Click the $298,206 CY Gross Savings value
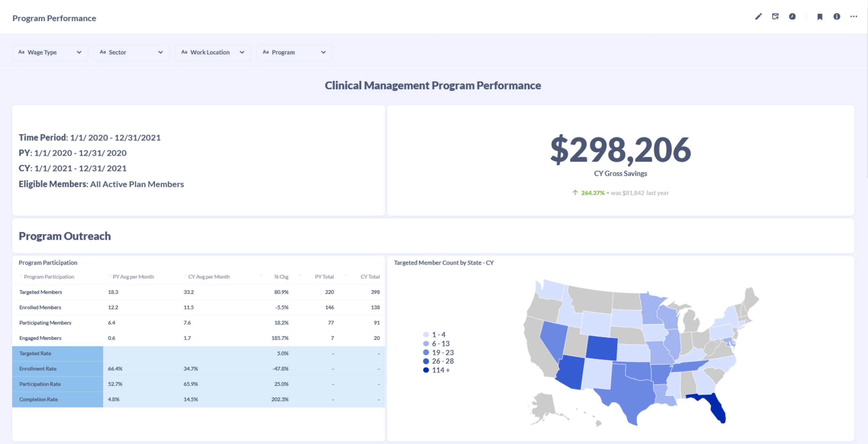 tap(620, 149)
